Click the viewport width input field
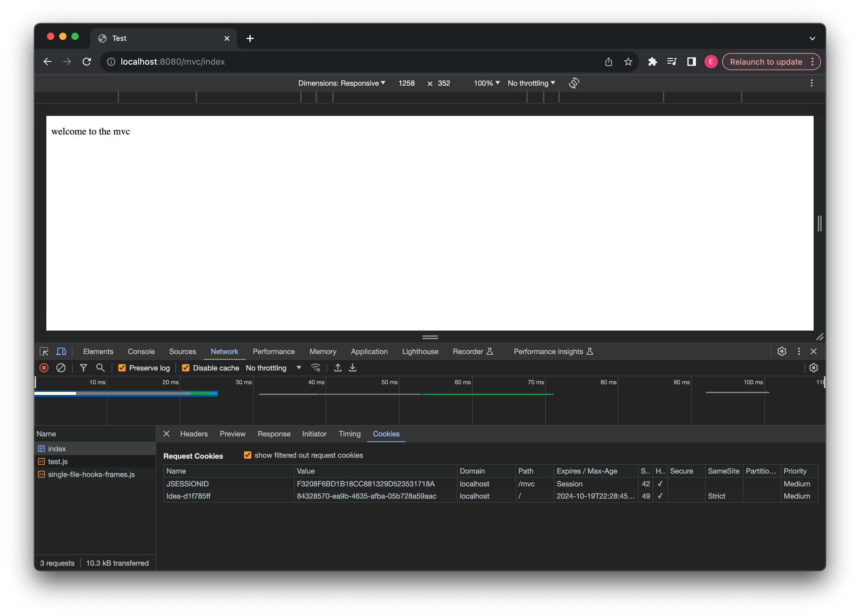 click(x=407, y=83)
